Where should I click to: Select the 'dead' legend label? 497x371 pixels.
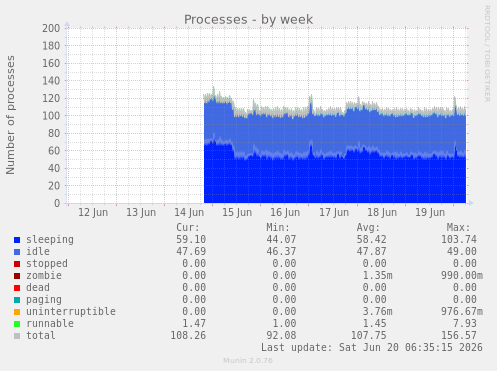click(38, 287)
